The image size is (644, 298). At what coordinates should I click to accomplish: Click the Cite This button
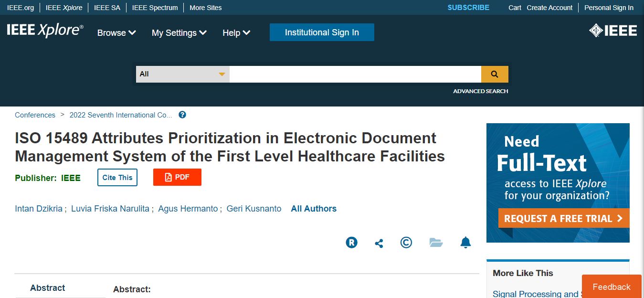[x=117, y=178]
